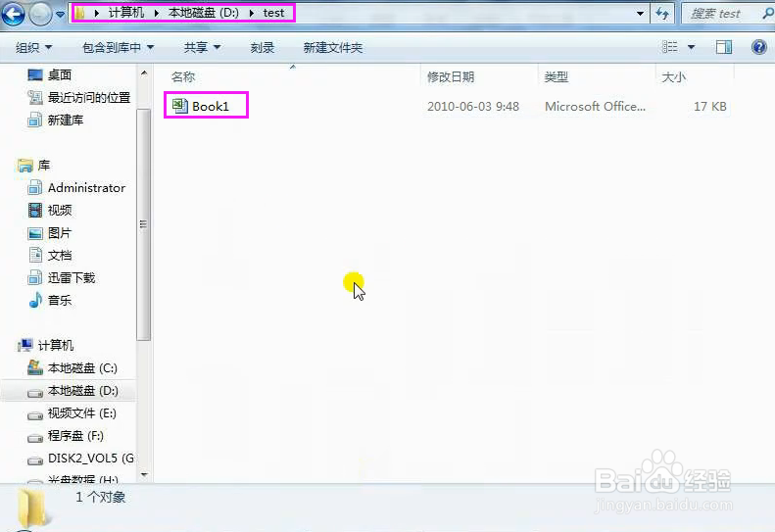Select 计算机 in the address breadcrumb
Image resolution: width=775 pixels, height=532 pixels.
pyautogui.click(x=126, y=13)
